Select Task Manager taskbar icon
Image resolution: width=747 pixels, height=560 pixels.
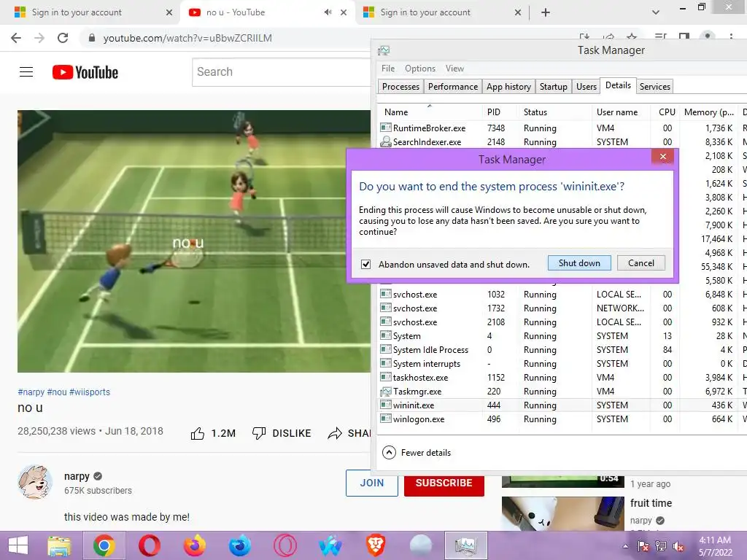(466, 545)
